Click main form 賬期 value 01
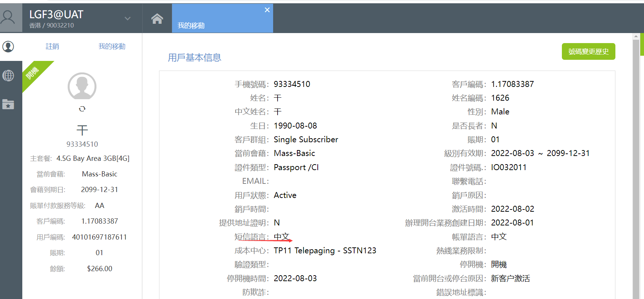The image size is (644, 299). [495, 140]
